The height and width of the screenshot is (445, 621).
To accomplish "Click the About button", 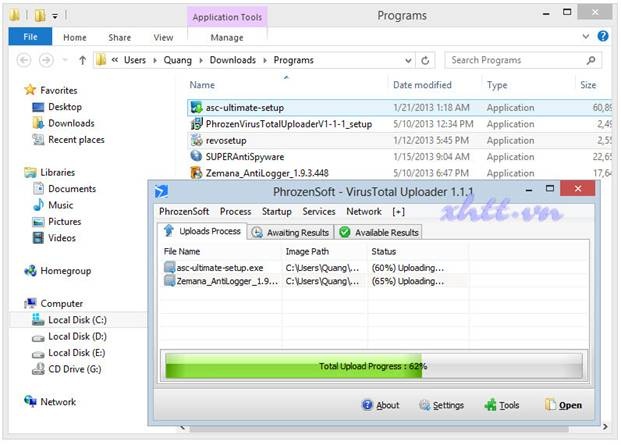I will pyautogui.click(x=381, y=405).
